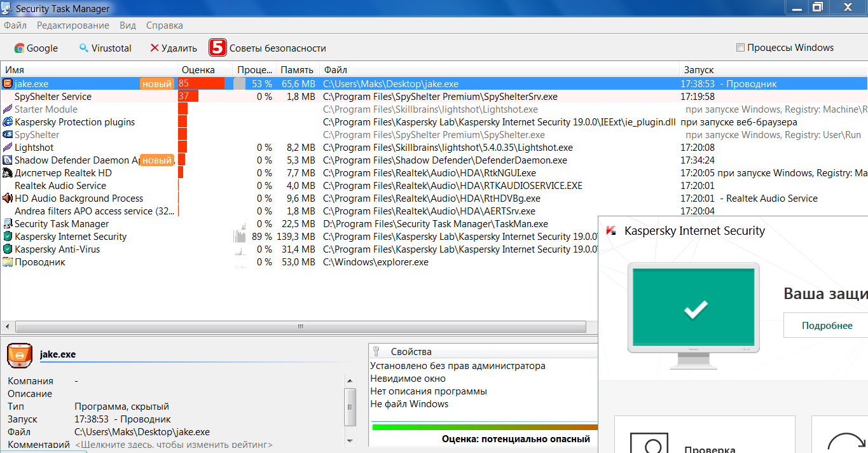Viewport: 868px width, 453px height.
Task: Click the greyed SpyShelter row icon
Action: tap(8, 135)
